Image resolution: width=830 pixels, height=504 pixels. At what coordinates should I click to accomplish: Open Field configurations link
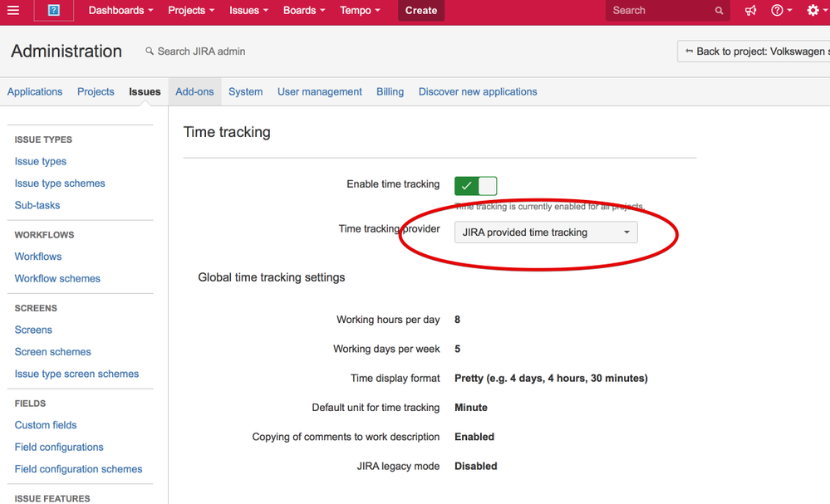pyautogui.click(x=59, y=447)
